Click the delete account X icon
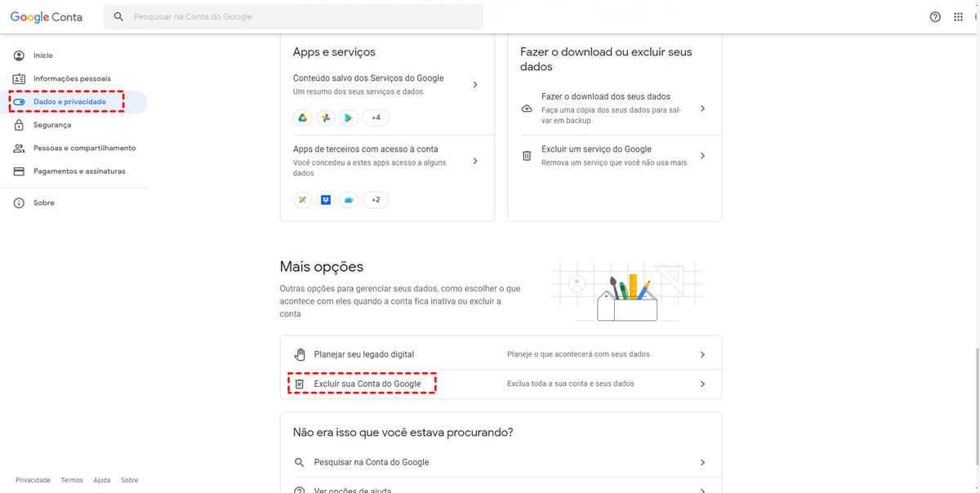 pos(300,384)
